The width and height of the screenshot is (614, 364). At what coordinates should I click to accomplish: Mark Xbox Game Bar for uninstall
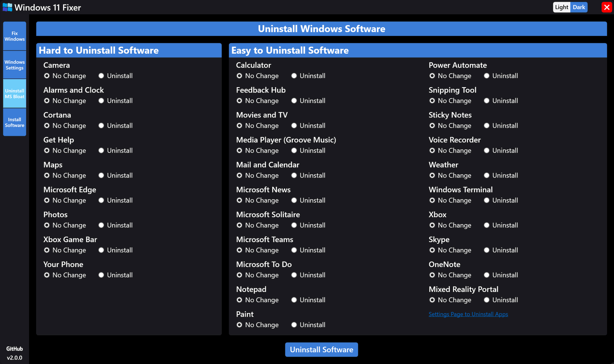115,250
